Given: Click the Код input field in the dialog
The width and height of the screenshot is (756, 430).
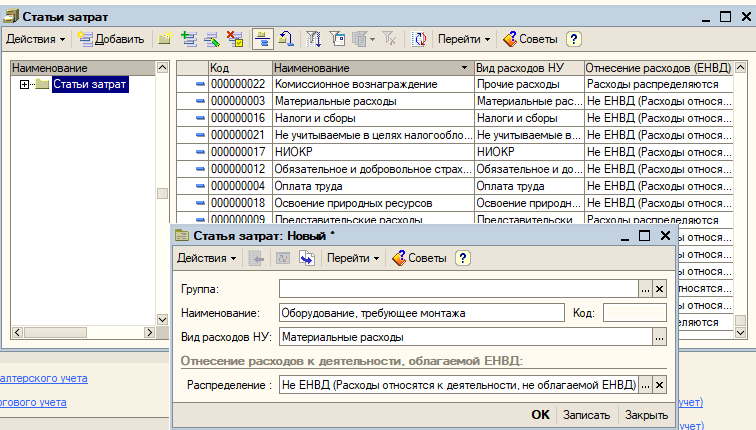Looking at the screenshot, I should pos(634,313).
